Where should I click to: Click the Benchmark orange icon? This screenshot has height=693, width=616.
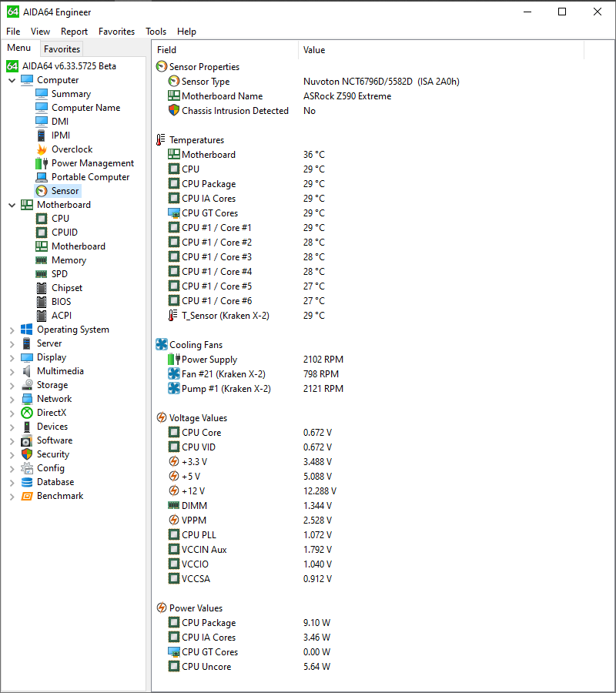click(x=27, y=496)
